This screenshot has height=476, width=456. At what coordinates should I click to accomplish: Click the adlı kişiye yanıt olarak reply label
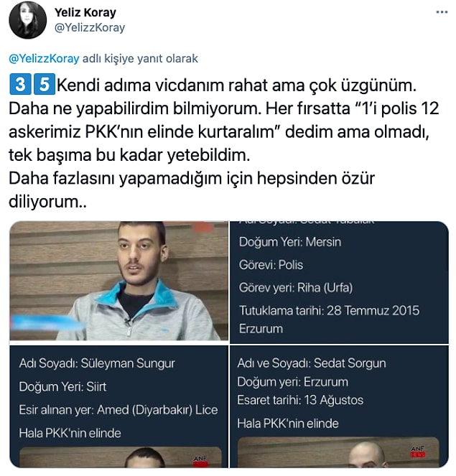point(140,58)
